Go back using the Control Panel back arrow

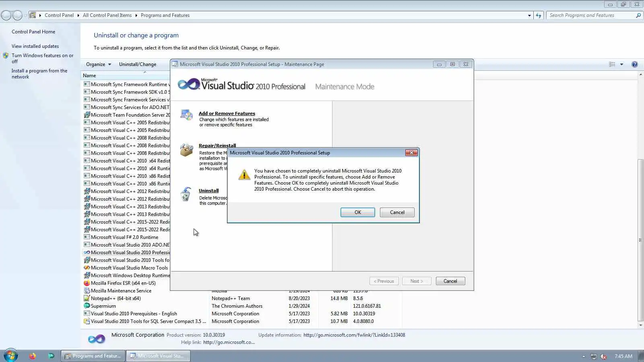(x=6, y=15)
